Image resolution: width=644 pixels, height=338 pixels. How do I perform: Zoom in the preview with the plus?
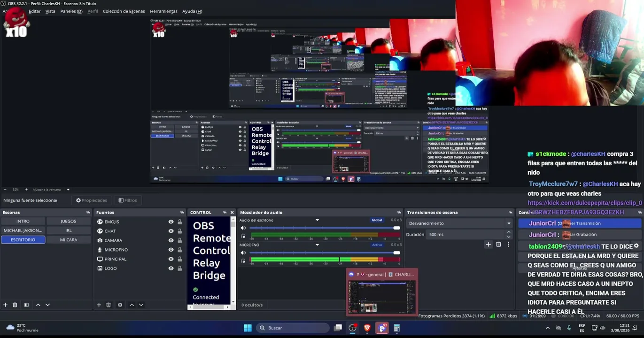[26, 190]
